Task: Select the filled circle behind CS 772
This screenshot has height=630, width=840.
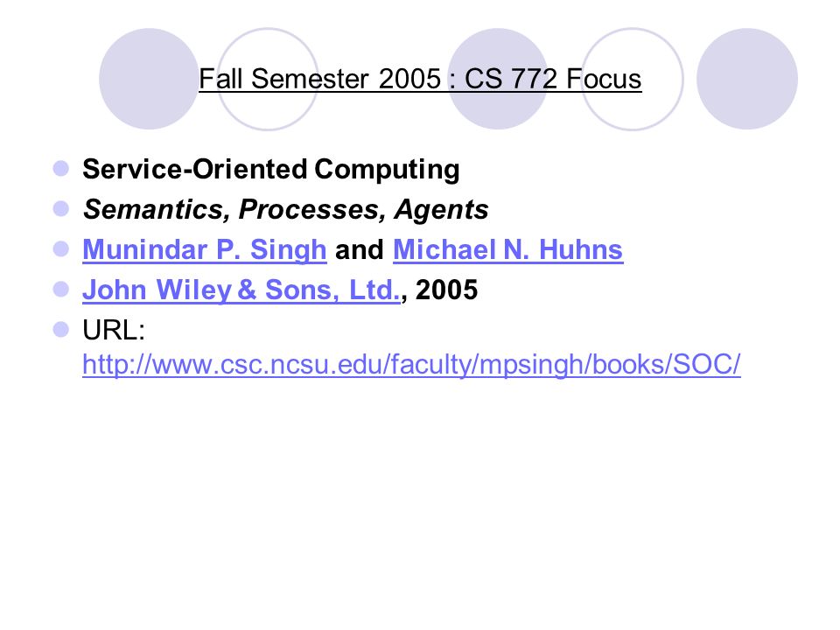Action: 498,79
